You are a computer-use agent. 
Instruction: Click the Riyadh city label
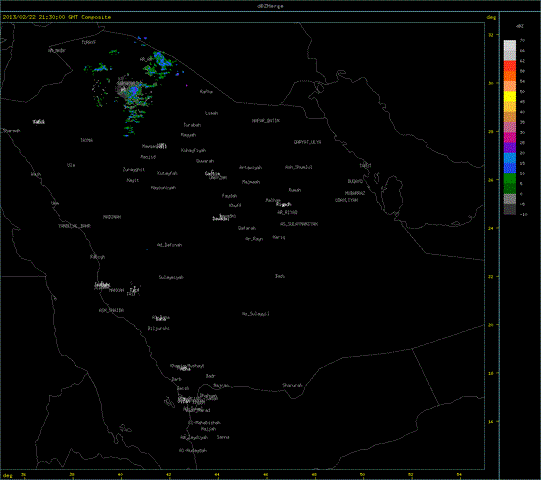pos(284,204)
